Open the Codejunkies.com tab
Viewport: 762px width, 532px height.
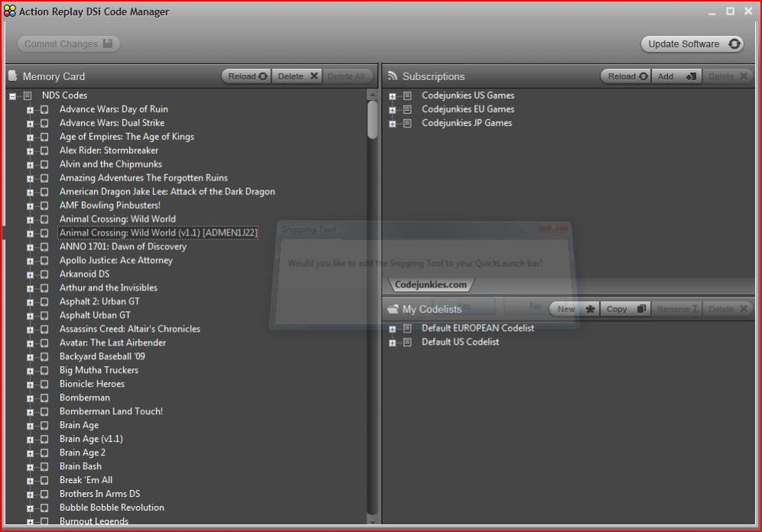[x=431, y=285]
